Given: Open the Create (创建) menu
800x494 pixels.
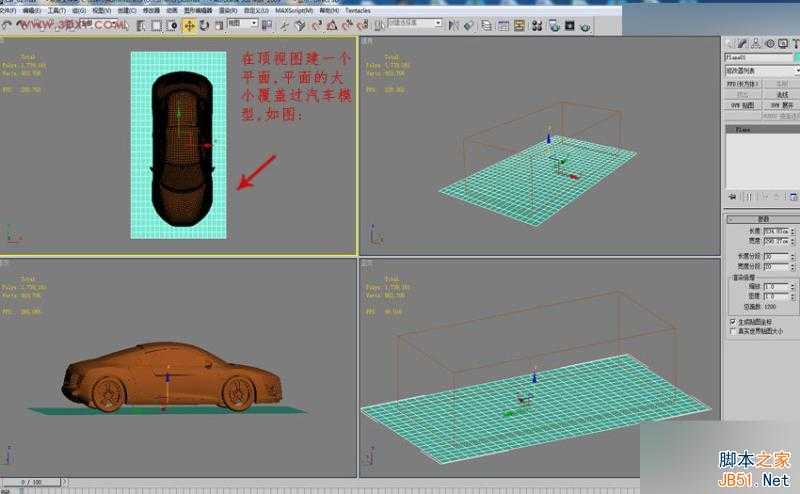Looking at the screenshot, I should (127, 11).
